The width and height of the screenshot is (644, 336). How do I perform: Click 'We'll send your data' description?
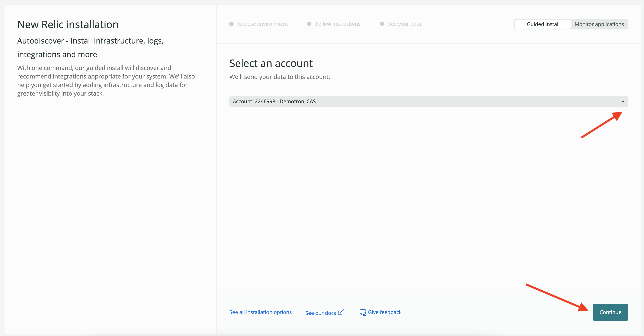279,77
